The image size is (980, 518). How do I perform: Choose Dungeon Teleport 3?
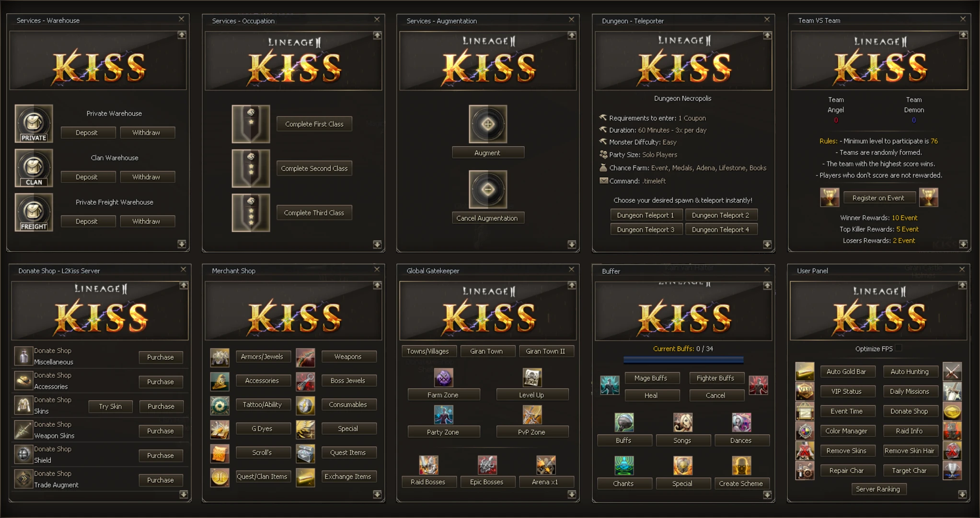(646, 230)
